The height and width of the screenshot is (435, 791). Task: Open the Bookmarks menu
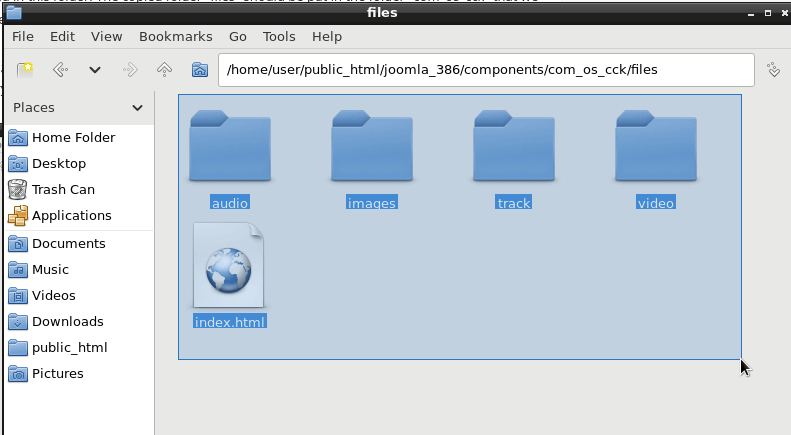pyautogui.click(x=176, y=37)
